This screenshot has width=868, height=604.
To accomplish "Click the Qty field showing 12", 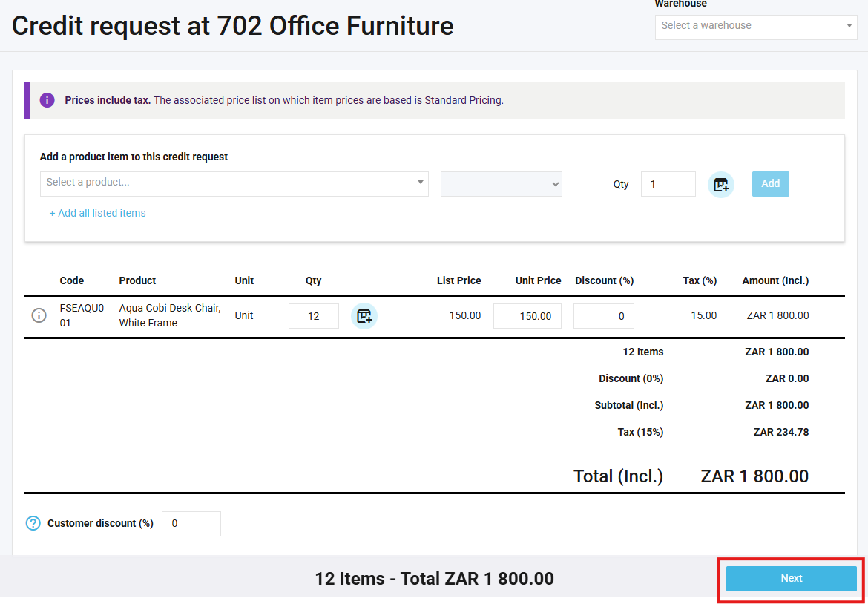I will [313, 316].
